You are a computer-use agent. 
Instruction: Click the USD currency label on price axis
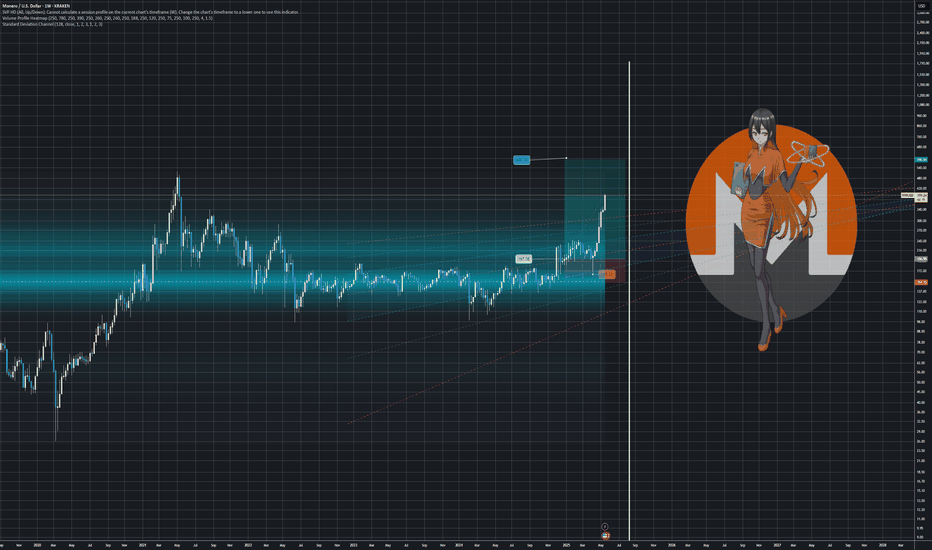(x=922, y=6)
